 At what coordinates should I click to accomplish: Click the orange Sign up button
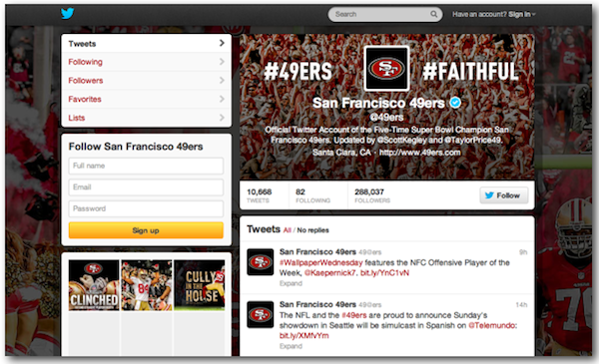(x=146, y=230)
